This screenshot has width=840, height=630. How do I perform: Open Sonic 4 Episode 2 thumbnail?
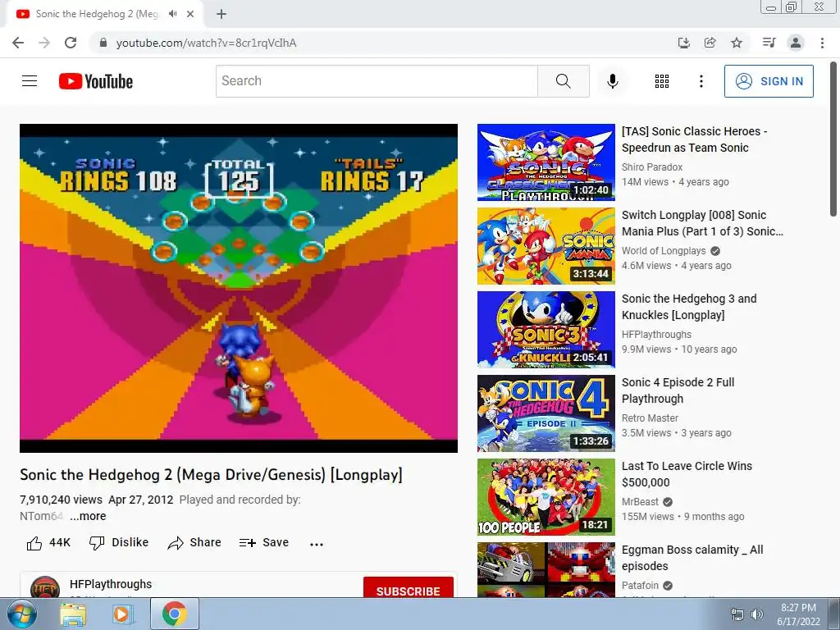coord(546,413)
